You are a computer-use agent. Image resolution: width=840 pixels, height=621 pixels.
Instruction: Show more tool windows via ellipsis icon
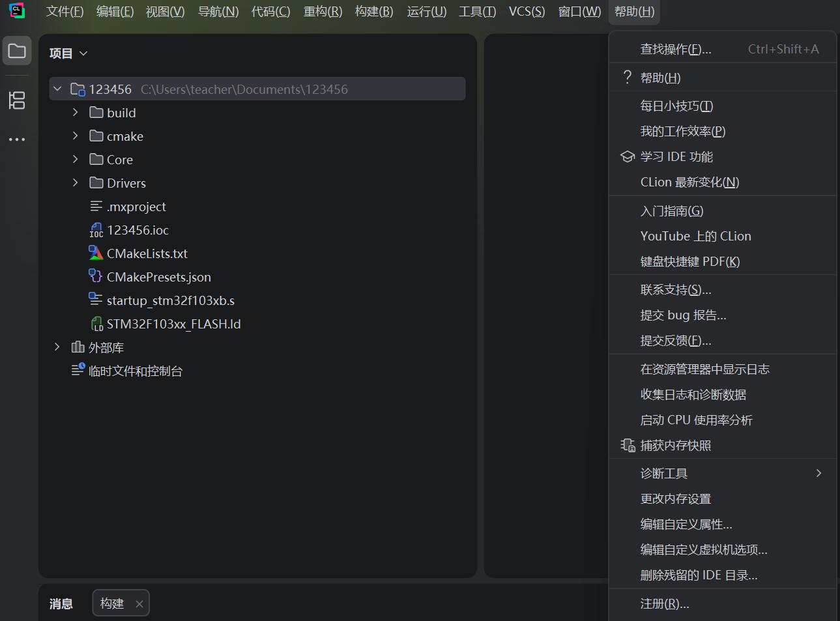pos(17,139)
